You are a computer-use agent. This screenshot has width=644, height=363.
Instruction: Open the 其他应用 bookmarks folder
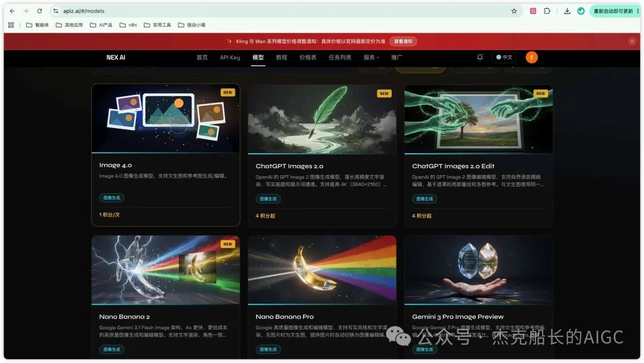pos(69,25)
